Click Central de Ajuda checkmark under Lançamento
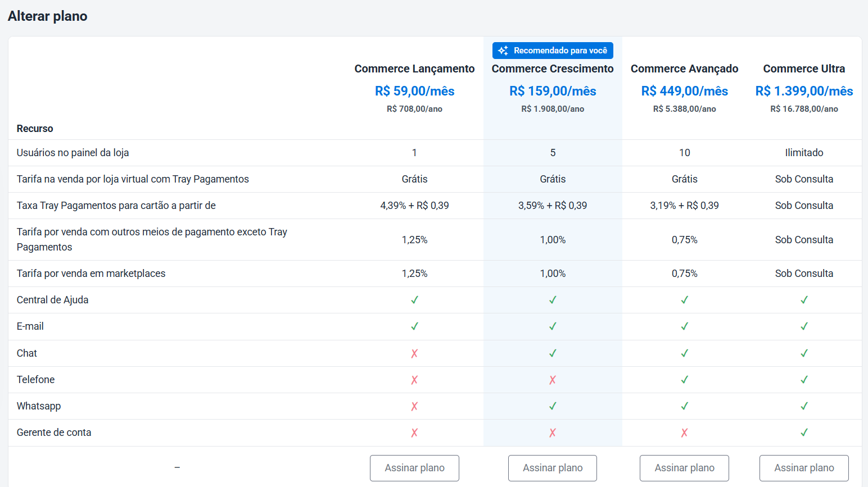Viewport: 868px width, 487px height. (x=414, y=300)
